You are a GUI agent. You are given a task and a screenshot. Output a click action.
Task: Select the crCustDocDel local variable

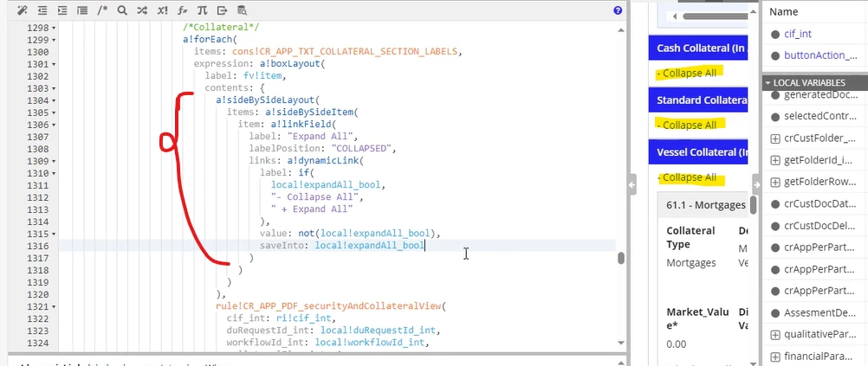click(x=820, y=226)
